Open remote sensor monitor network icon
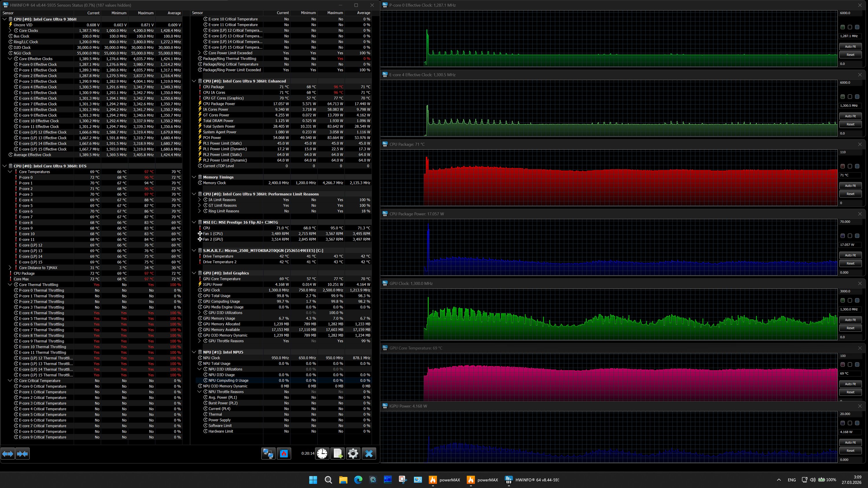Image resolution: width=868 pixels, height=488 pixels. click(x=268, y=454)
